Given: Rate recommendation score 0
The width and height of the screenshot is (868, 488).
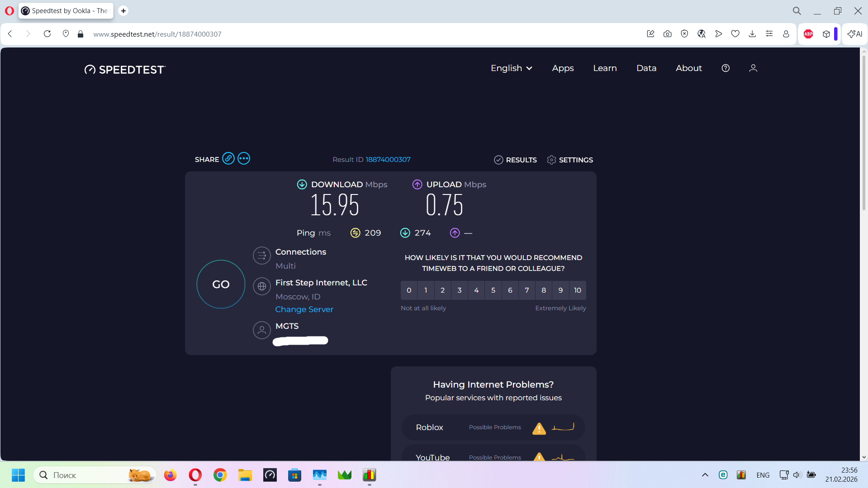Looking at the screenshot, I should (x=409, y=290).
